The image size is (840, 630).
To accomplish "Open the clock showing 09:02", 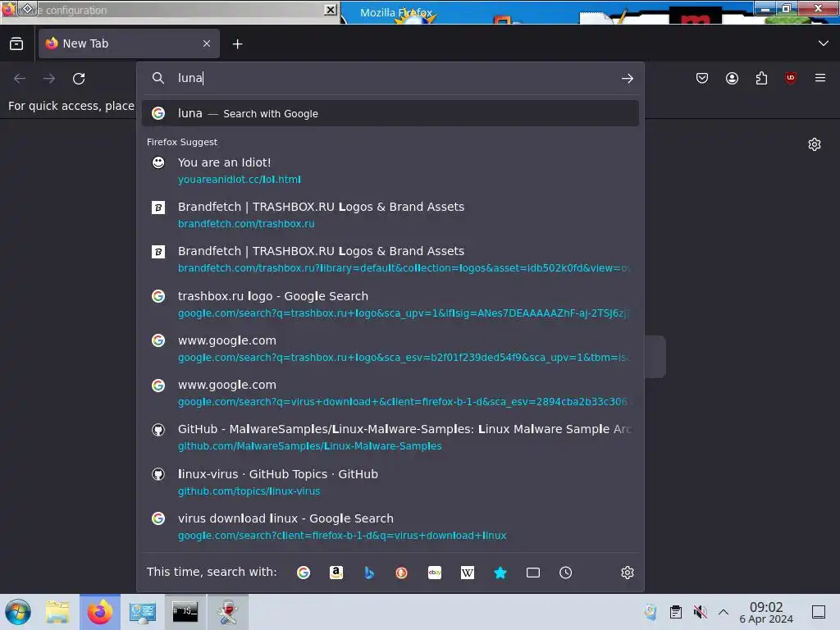I will (766, 612).
